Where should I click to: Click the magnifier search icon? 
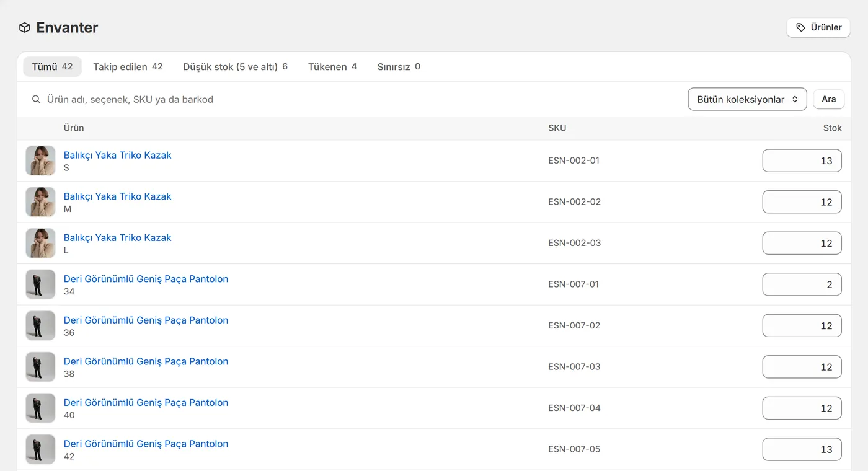point(37,99)
